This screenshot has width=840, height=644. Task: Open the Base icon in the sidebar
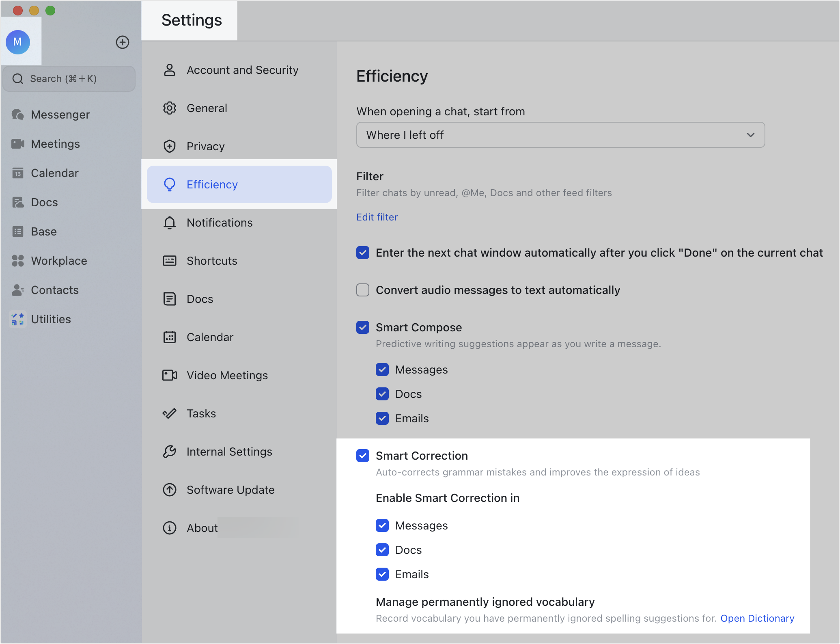[x=18, y=231]
